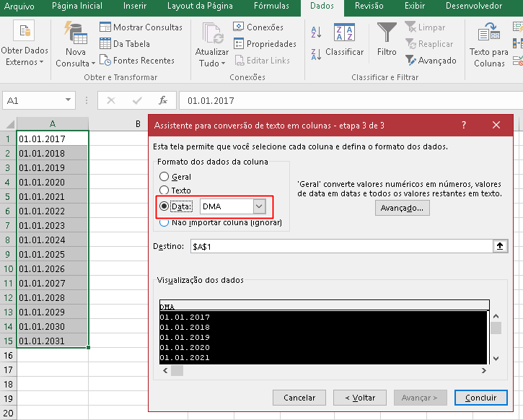Image resolution: width=523 pixels, height=420 pixels.
Task: Switch to the Layout da Página tab
Action: [200, 6]
